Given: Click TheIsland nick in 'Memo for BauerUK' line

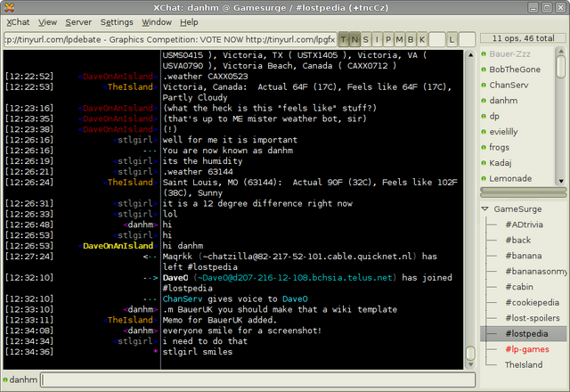Looking at the screenshot, I should pos(130,320).
